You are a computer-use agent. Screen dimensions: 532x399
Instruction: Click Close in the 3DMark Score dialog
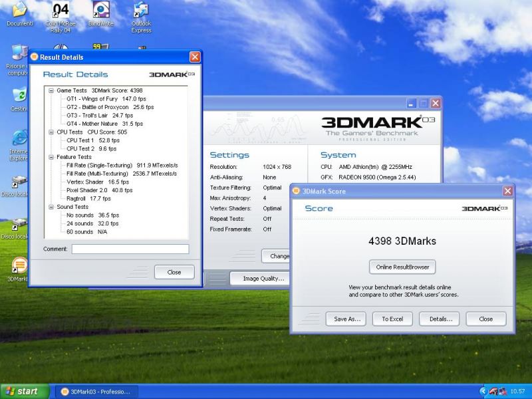486,319
